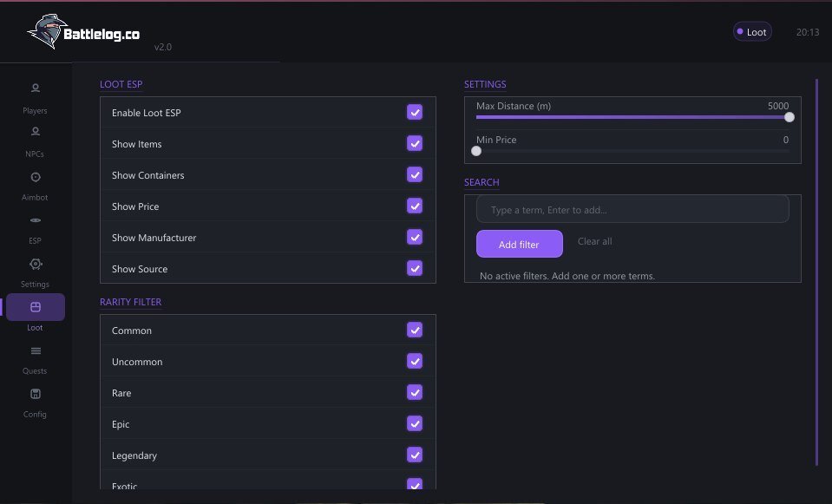Click the Players menu label
Screen dimensions: 832x504
click(x=35, y=111)
